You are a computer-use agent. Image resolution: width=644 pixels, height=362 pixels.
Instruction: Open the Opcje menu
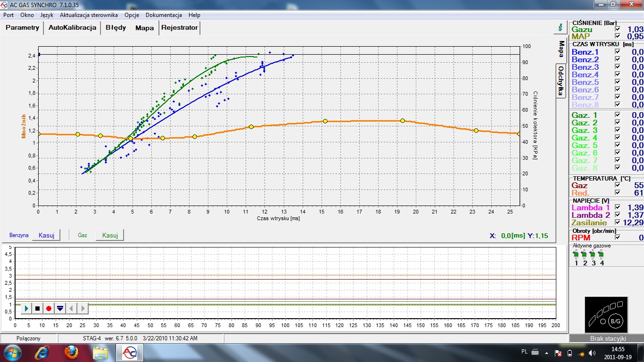click(132, 15)
